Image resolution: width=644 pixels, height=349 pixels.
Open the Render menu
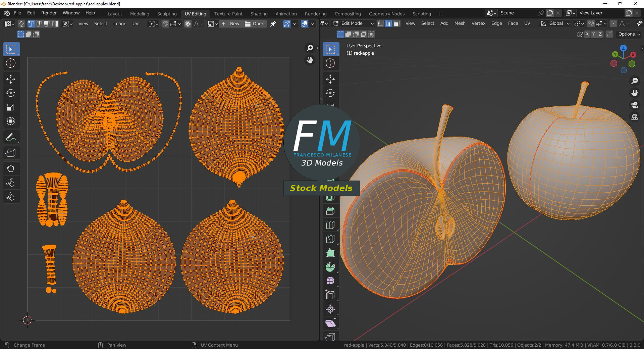(x=49, y=13)
